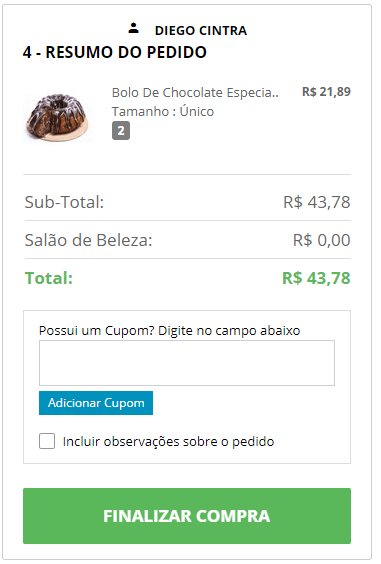
Task: Click the Incluir observações sobre o pedido label
Action: pyautogui.click(x=168, y=441)
